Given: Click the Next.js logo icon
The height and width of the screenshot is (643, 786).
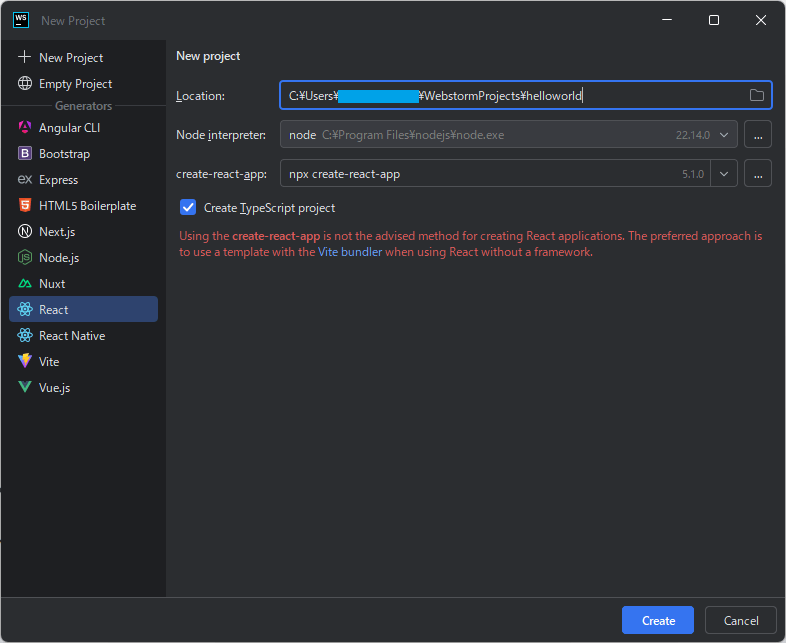Looking at the screenshot, I should (x=25, y=232).
